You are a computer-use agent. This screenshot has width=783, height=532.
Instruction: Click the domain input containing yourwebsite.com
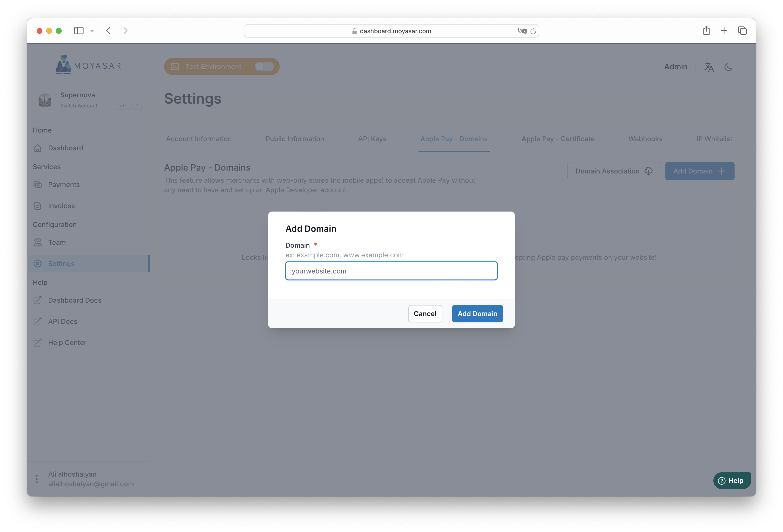pos(391,271)
